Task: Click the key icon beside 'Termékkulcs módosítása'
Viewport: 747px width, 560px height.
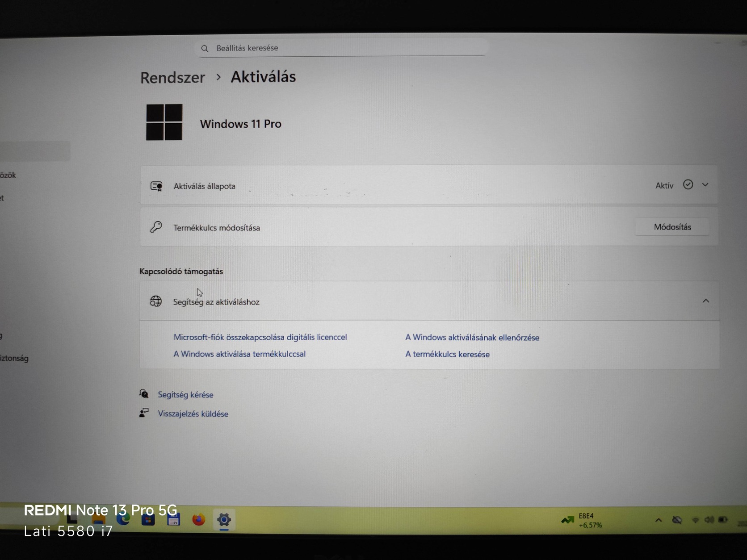Action: pos(156,227)
